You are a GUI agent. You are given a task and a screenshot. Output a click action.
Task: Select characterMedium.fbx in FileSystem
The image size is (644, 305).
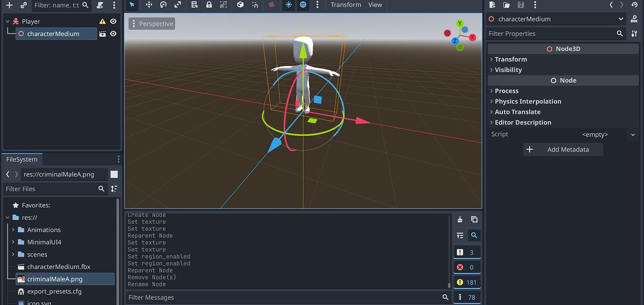(59, 267)
